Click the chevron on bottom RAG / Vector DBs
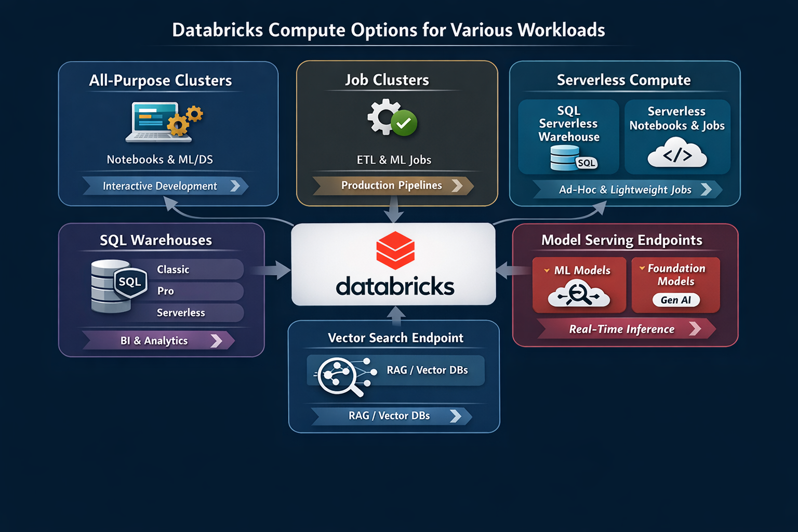 (x=456, y=416)
